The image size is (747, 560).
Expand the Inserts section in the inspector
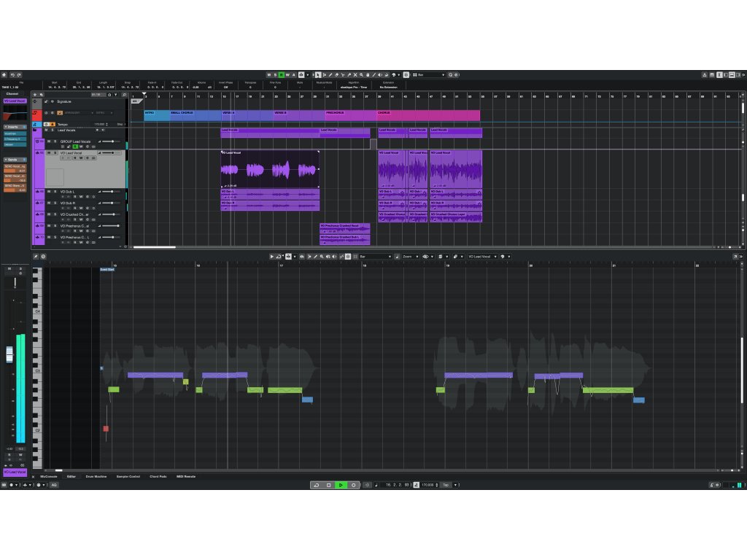tap(15, 127)
